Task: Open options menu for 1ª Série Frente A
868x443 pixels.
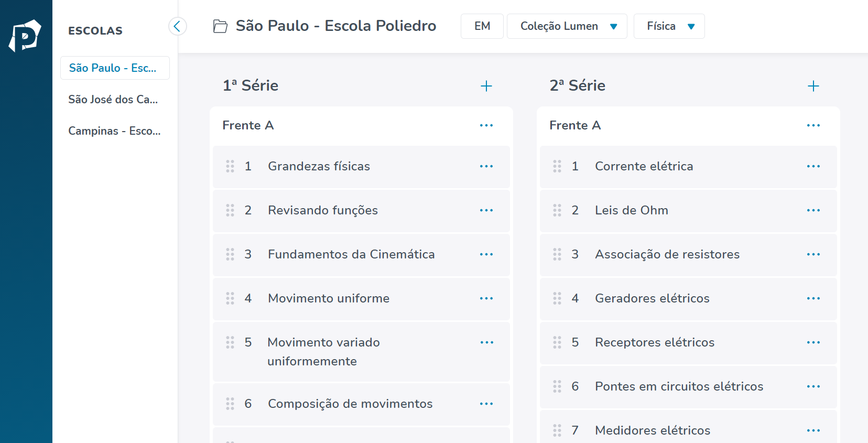Action: click(x=486, y=125)
